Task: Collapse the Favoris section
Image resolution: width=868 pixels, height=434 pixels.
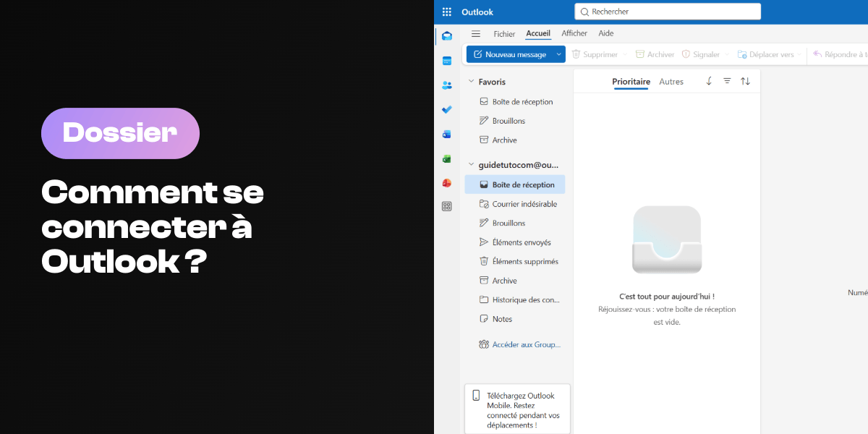Action: [x=472, y=82]
